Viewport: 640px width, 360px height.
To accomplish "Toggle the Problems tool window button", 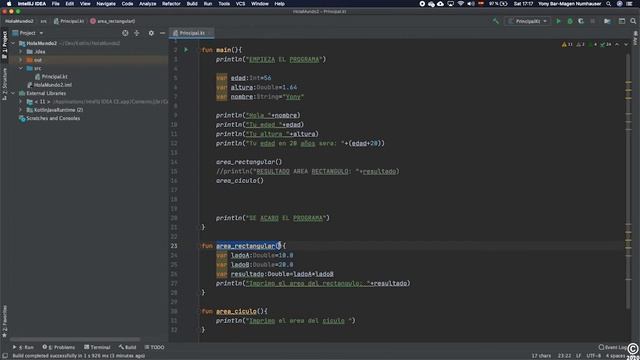I will [59, 347].
